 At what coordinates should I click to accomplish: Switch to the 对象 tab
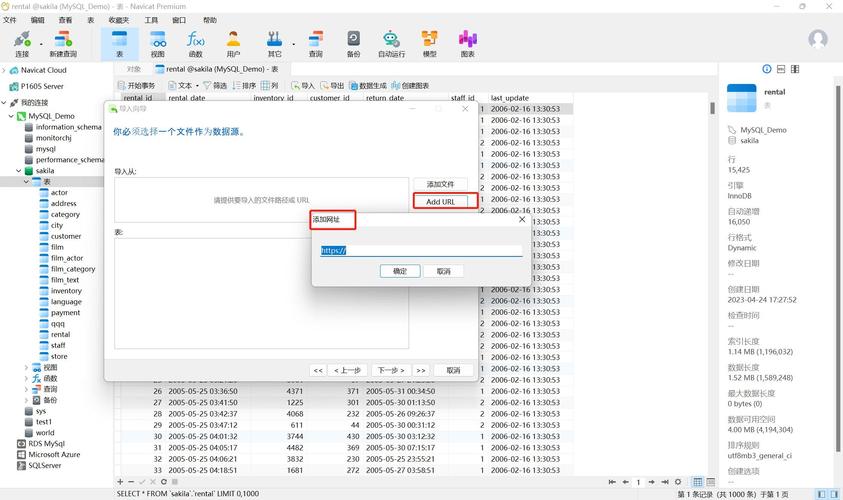click(133, 69)
